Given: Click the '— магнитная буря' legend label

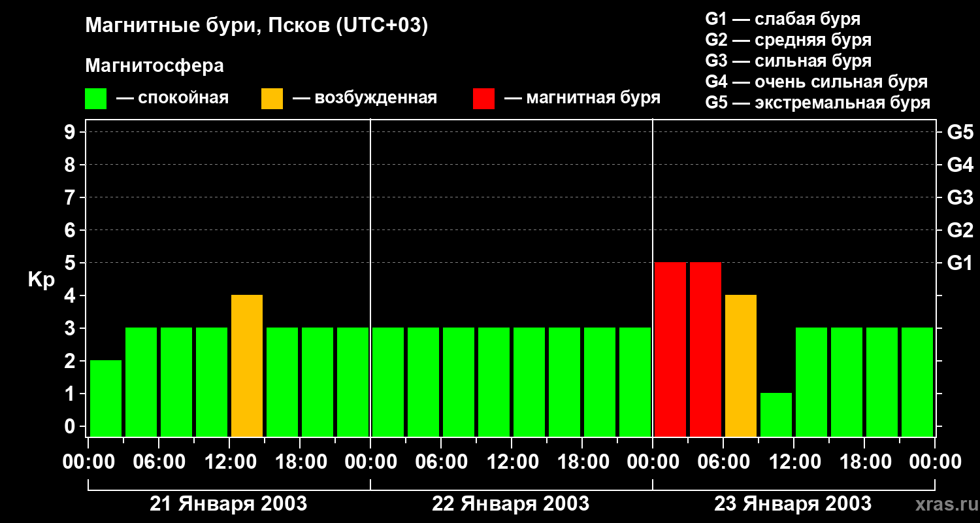Looking at the screenshot, I should coord(582,99).
